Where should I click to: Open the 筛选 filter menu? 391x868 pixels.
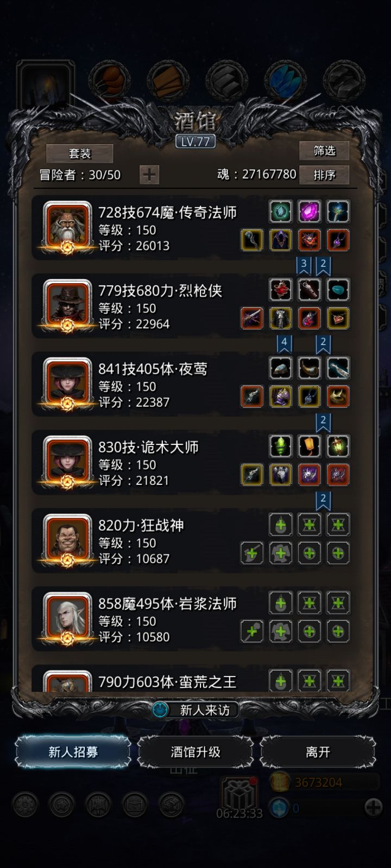point(324,151)
